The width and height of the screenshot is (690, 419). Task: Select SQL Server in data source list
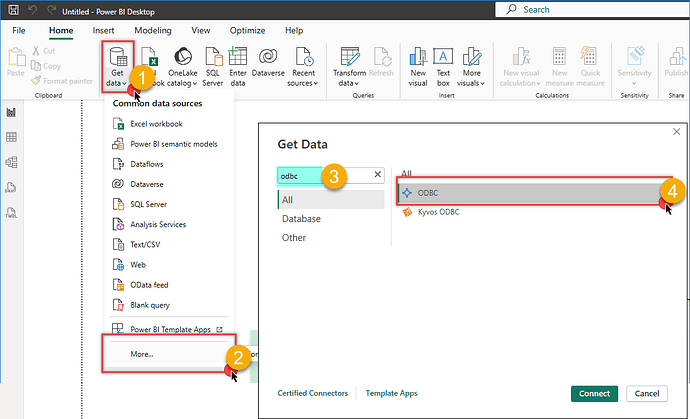pyautogui.click(x=169, y=204)
